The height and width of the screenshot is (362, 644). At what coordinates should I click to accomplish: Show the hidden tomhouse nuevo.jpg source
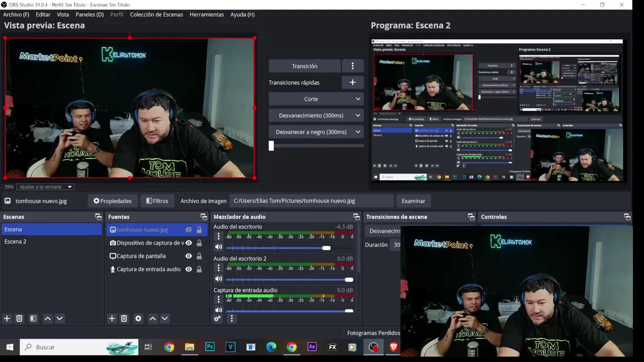coord(189,230)
